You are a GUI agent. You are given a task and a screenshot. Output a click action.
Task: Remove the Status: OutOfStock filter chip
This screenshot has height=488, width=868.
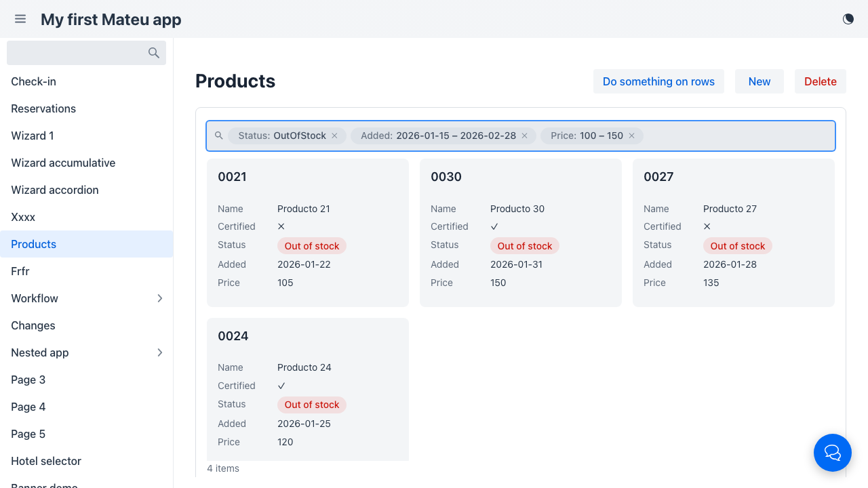[x=334, y=136]
